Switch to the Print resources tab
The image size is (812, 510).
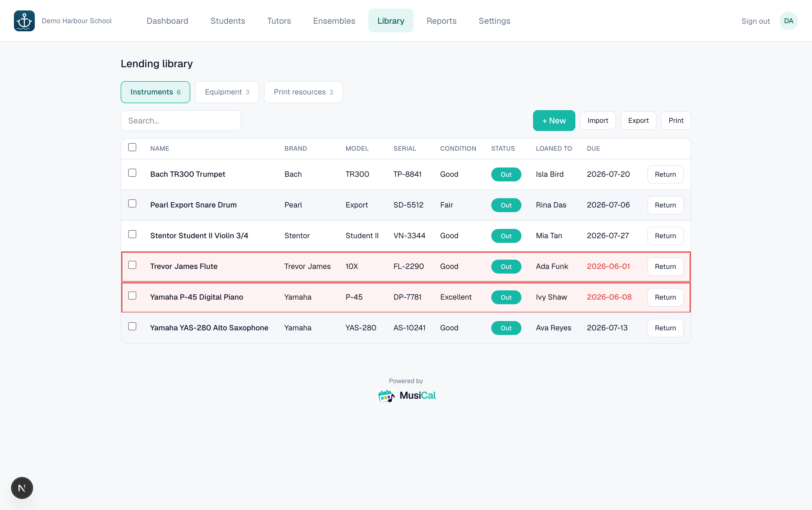pos(304,92)
